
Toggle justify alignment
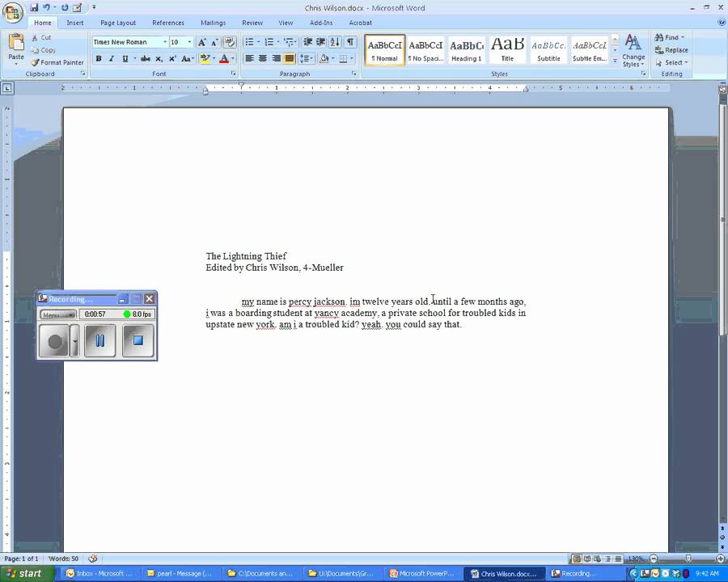tap(290, 58)
